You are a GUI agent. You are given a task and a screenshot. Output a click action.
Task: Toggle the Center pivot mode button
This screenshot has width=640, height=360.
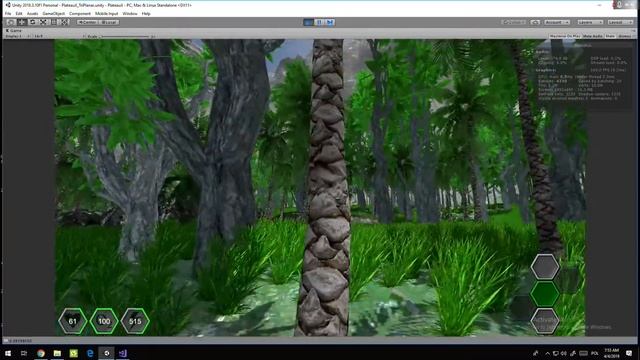coord(87,22)
